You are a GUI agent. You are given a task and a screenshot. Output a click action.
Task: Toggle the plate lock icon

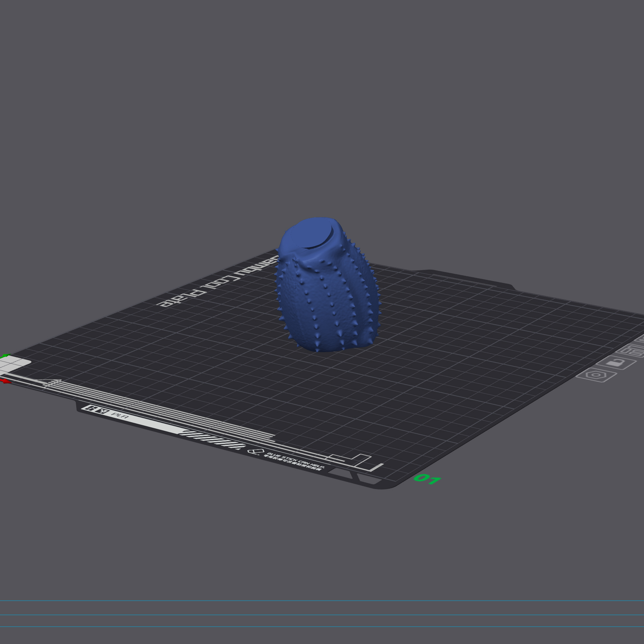click(x=617, y=363)
